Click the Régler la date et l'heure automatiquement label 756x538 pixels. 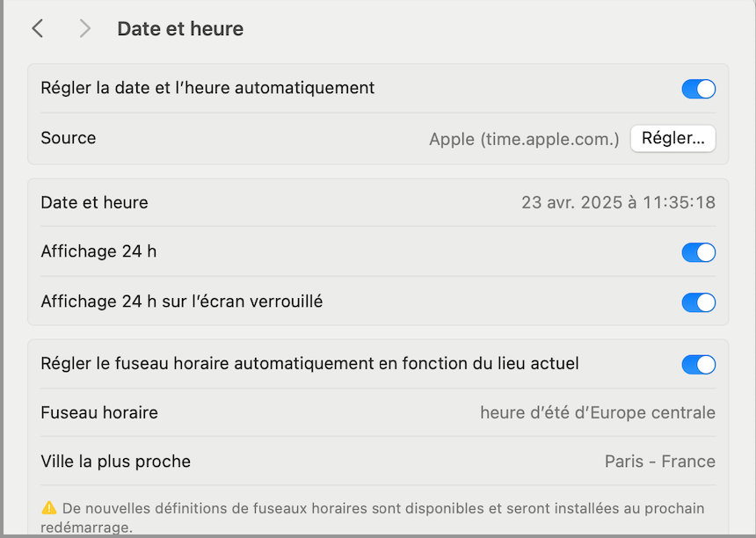click(207, 88)
